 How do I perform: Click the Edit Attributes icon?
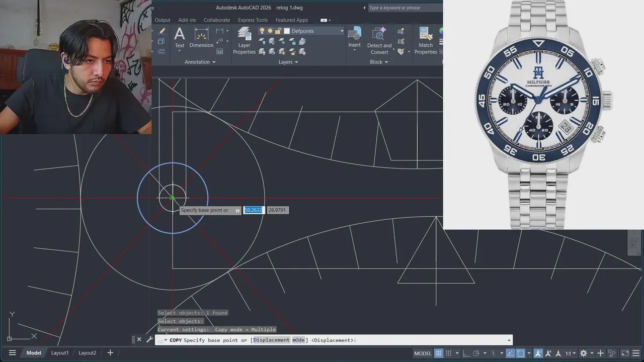click(x=401, y=51)
